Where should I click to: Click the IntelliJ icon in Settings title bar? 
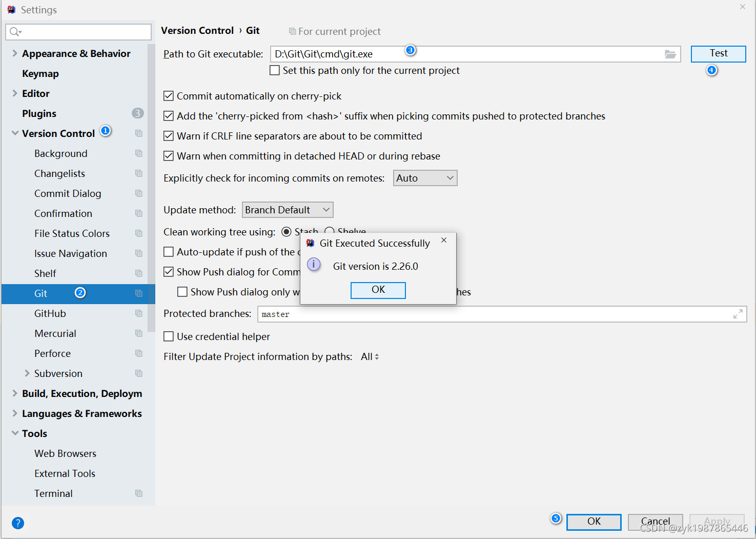(11, 10)
